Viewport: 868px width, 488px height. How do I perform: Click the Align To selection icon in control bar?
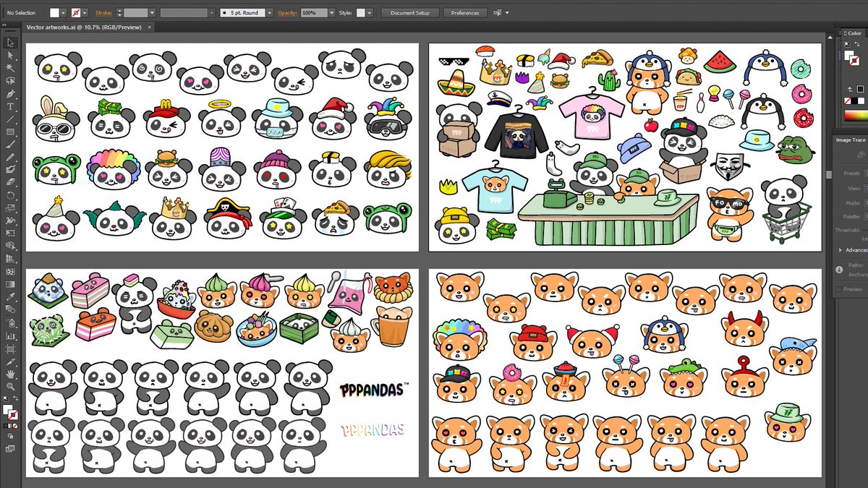pyautogui.click(x=497, y=13)
